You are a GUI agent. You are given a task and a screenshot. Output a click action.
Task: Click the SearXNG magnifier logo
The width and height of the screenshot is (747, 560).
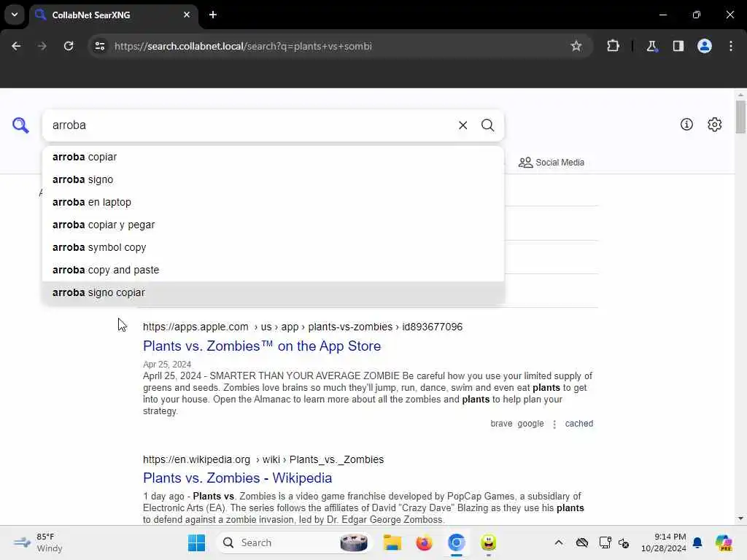(20, 125)
